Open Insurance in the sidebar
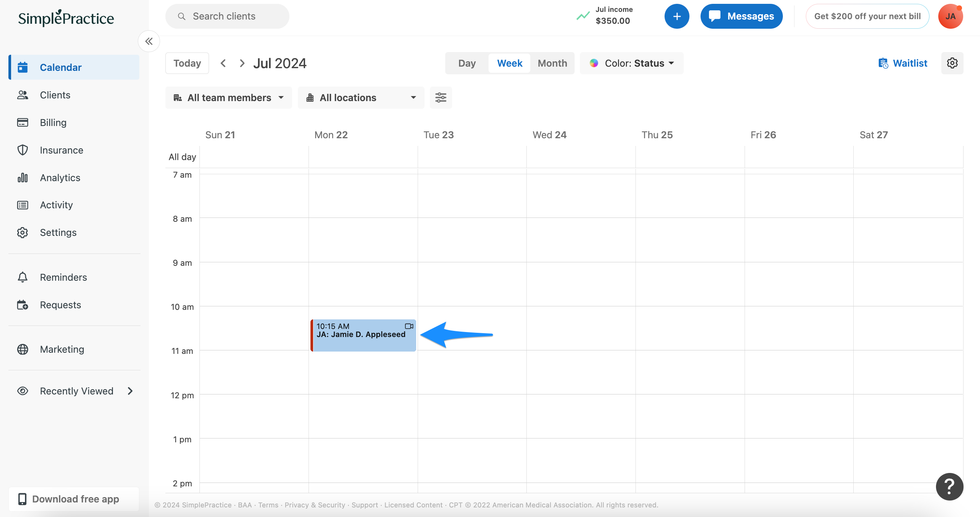980x517 pixels. [74, 150]
